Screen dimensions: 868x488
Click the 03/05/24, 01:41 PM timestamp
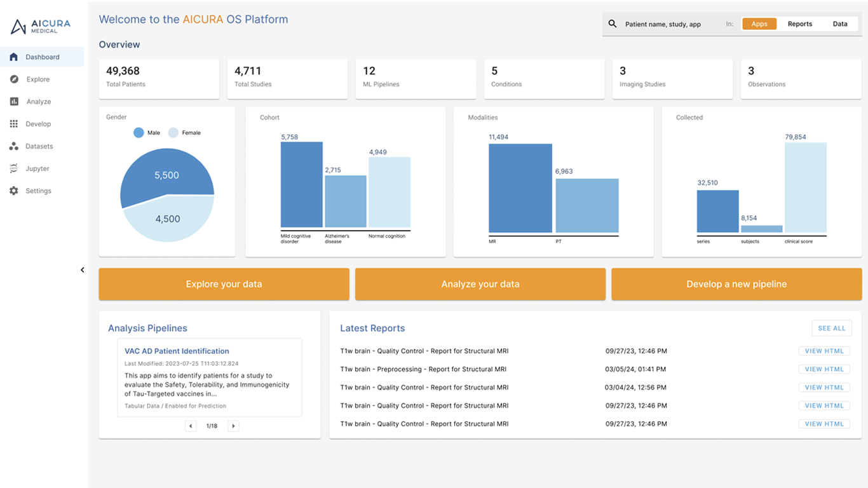636,369
